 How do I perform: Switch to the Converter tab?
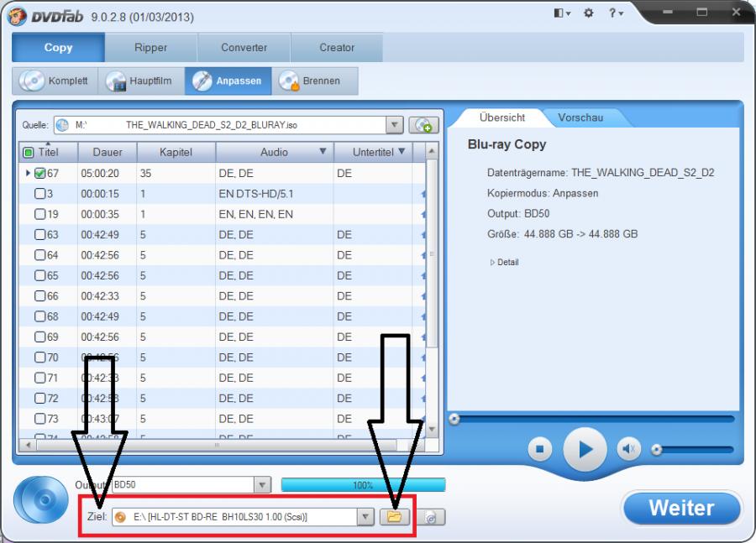tap(244, 47)
